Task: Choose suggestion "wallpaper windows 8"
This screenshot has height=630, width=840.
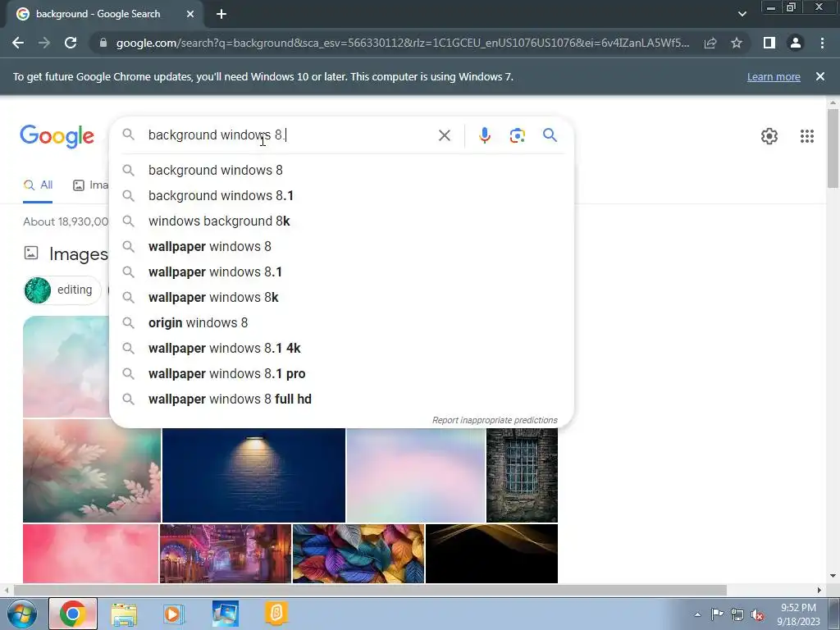Action: tap(342, 246)
